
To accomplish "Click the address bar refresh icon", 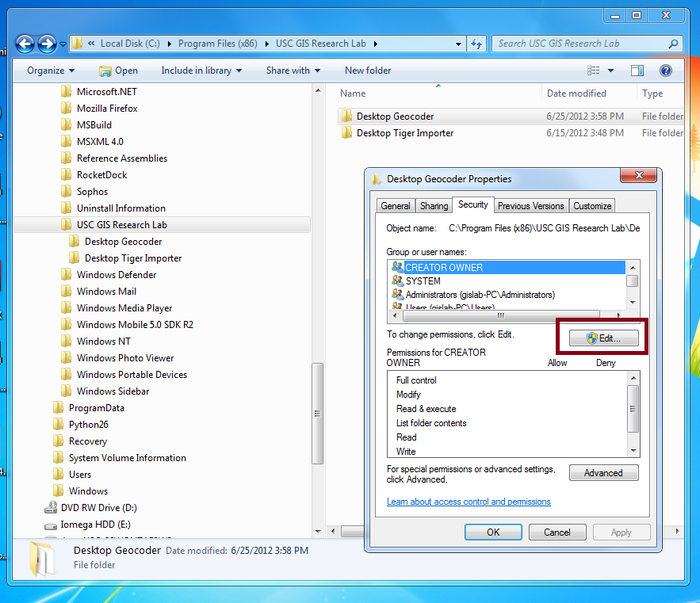I will [476, 44].
